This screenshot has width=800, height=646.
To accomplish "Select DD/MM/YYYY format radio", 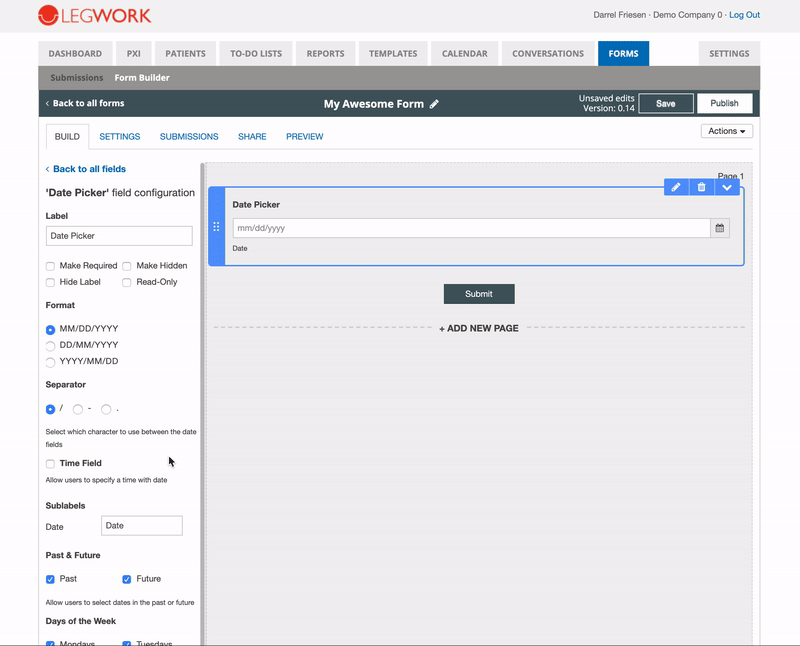I will pyautogui.click(x=50, y=346).
